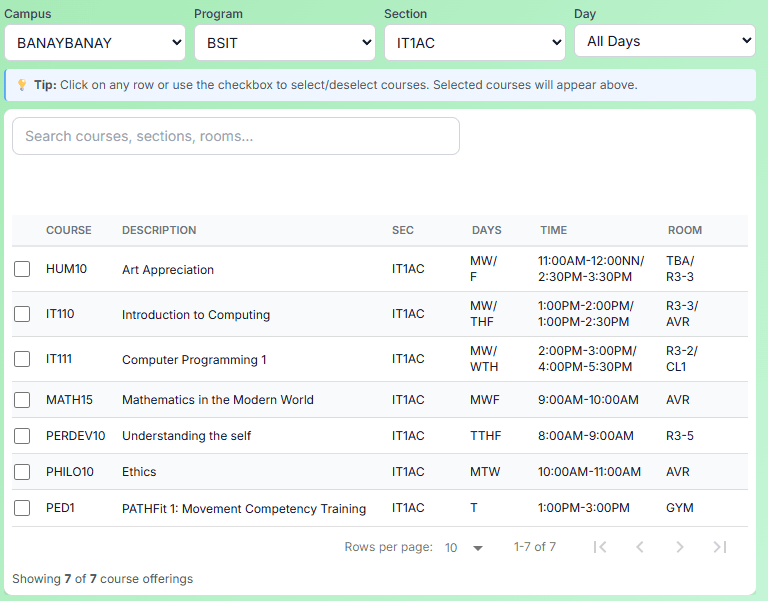Click the IT110 course code
Viewport: 768px width, 601px height.
[x=60, y=314]
